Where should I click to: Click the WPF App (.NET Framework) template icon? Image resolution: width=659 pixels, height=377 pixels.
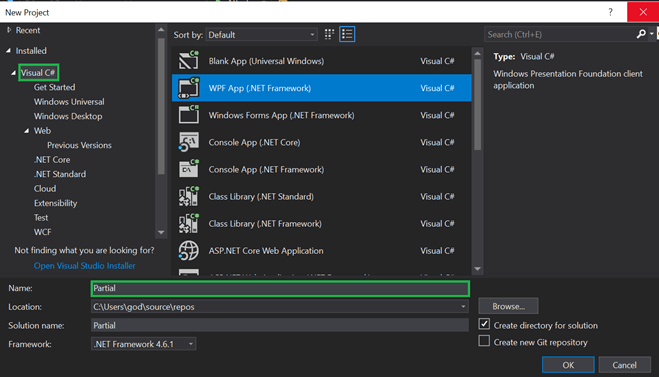tap(189, 88)
